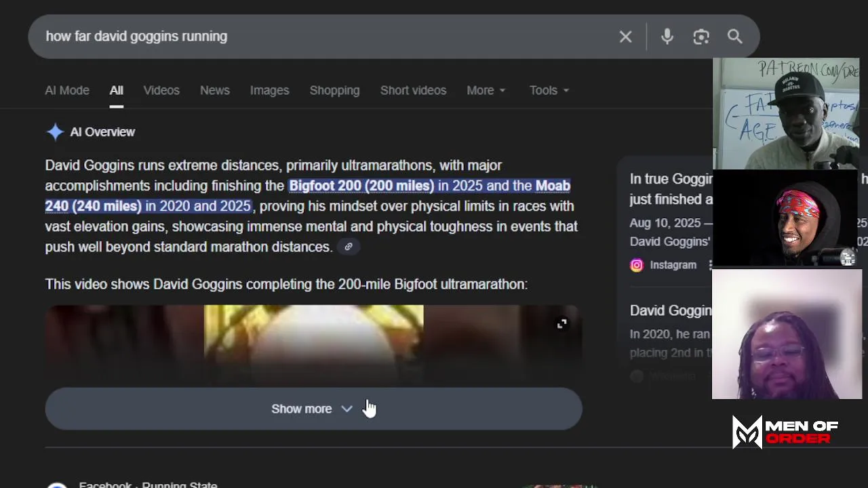The image size is (868, 488).
Task: Expand the More dropdown
Action: coord(486,90)
